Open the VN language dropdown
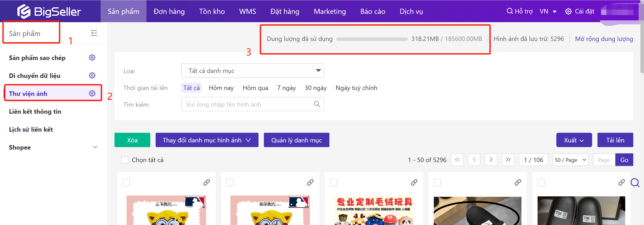The image size is (644, 225). click(548, 11)
